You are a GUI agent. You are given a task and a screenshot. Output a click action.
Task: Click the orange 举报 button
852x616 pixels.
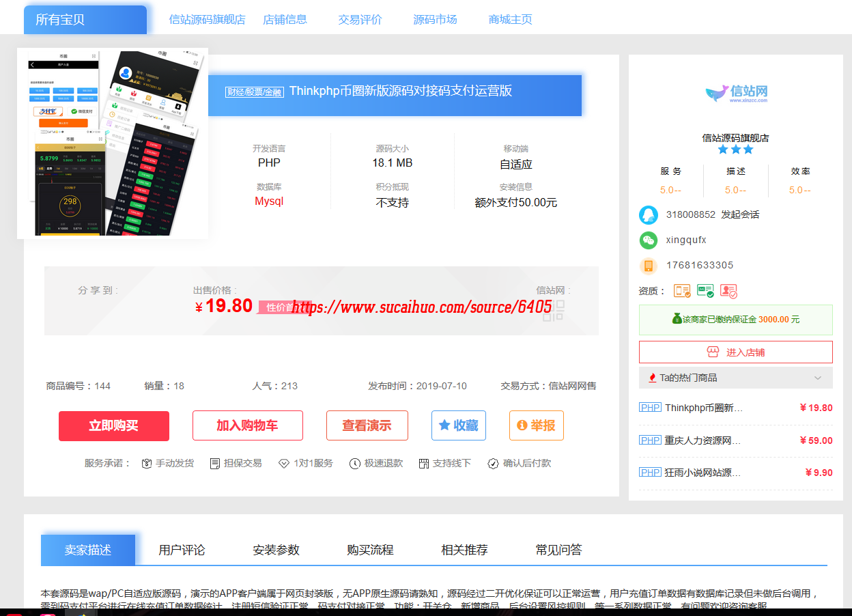[x=537, y=425]
